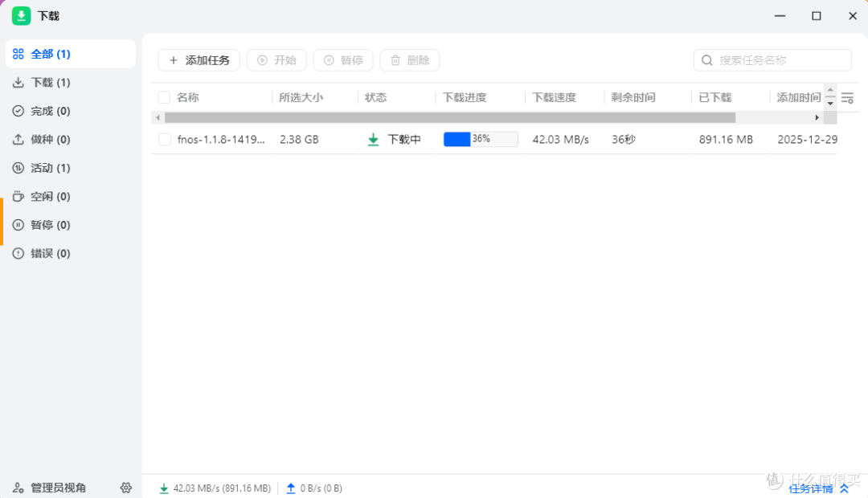868x498 pixels.
Task: Click the 36% download progress bar
Action: 481,139
